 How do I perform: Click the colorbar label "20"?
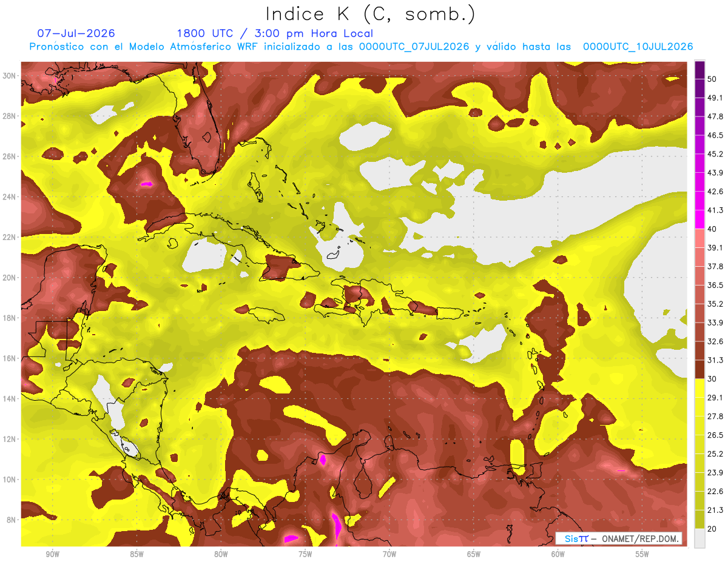[x=713, y=529]
